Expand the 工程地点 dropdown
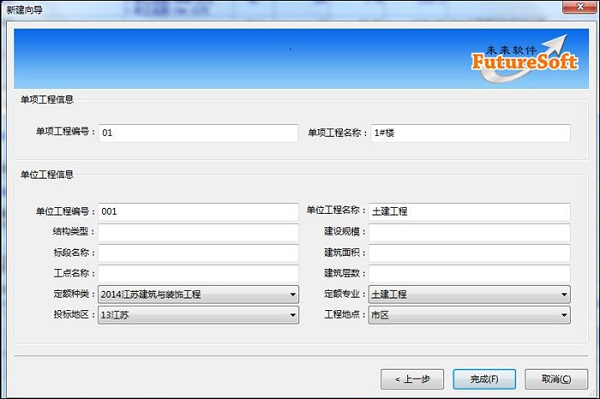 469,315
